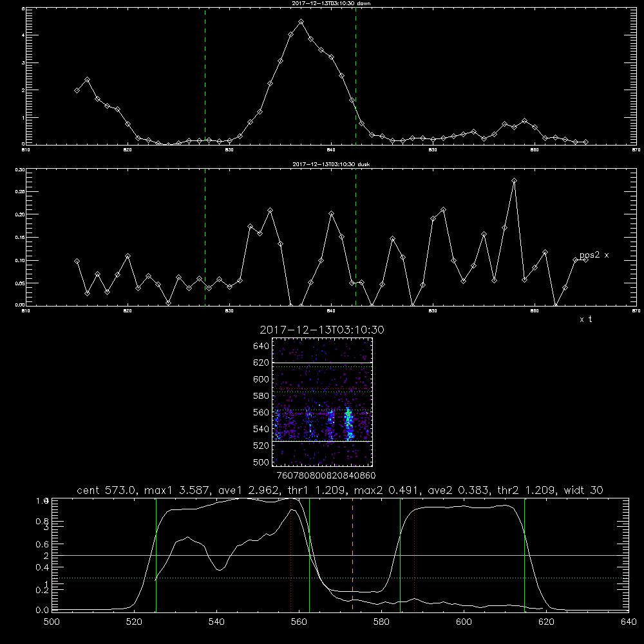Click the '540' y-axis label of the spectrogram
Viewport: 644px width, 644px height.
click(x=261, y=429)
